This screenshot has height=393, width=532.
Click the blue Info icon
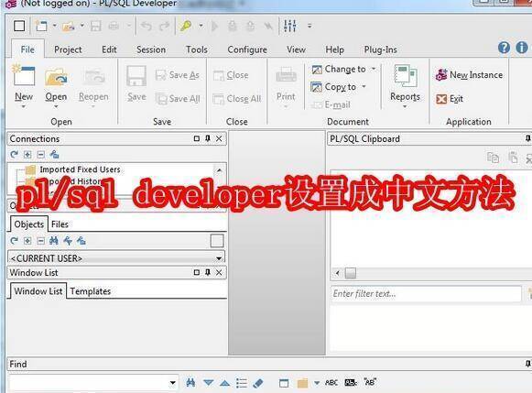pyautogui.click(x=522, y=48)
